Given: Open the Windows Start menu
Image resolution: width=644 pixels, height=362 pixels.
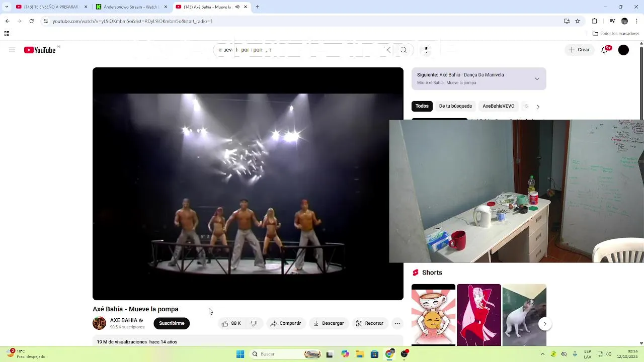Looking at the screenshot, I should (x=240, y=354).
